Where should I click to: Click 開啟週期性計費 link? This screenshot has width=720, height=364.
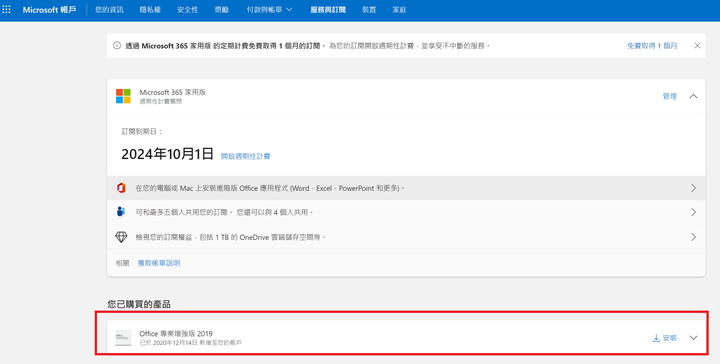(x=245, y=156)
